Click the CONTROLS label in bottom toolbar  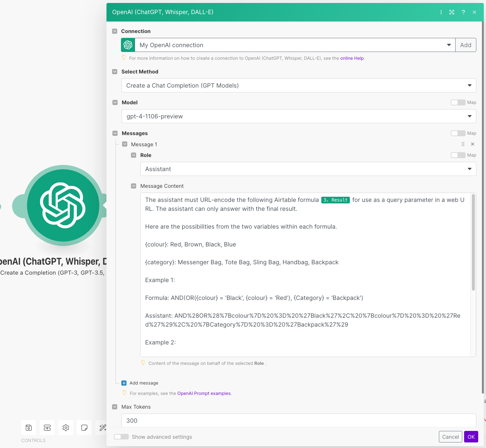[x=33, y=441]
